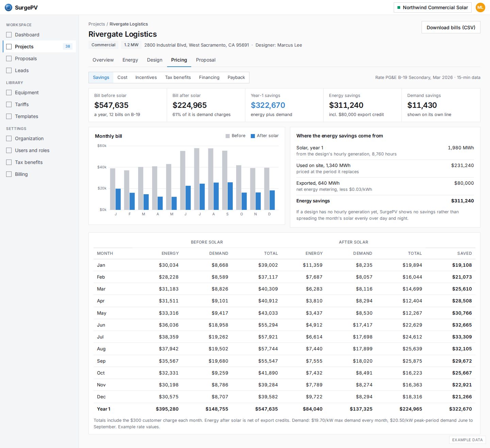Go to the Design tab
Screen dimensions: 490x448
point(154,60)
